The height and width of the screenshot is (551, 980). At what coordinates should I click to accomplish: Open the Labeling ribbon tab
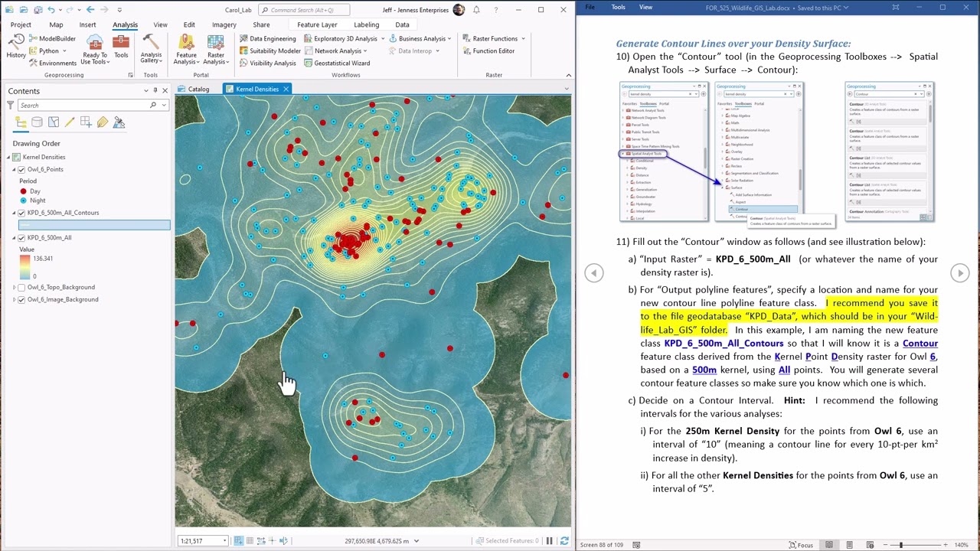click(366, 24)
